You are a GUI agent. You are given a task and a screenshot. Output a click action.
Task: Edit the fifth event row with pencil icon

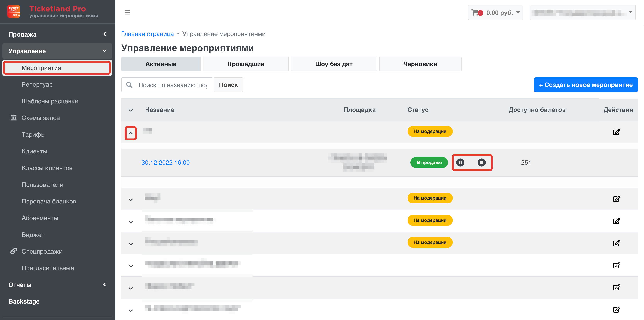(x=617, y=265)
